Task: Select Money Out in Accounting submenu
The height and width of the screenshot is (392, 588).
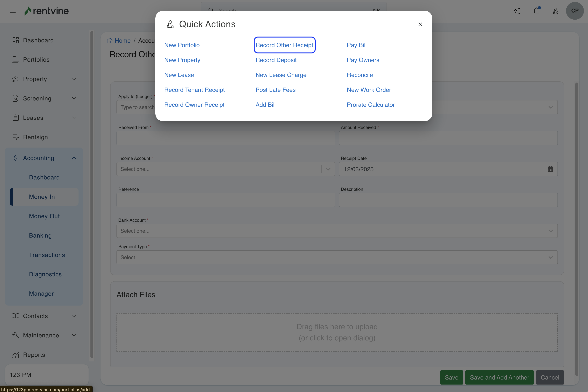Action: pyautogui.click(x=44, y=216)
